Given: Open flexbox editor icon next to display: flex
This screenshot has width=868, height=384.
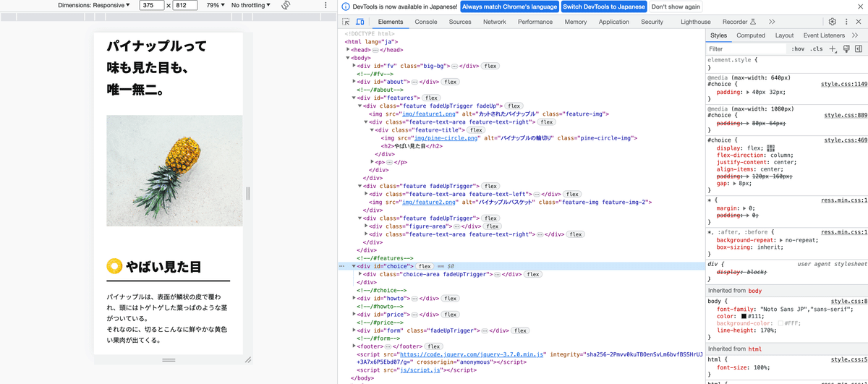Looking at the screenshot, I should pos(771,148).
